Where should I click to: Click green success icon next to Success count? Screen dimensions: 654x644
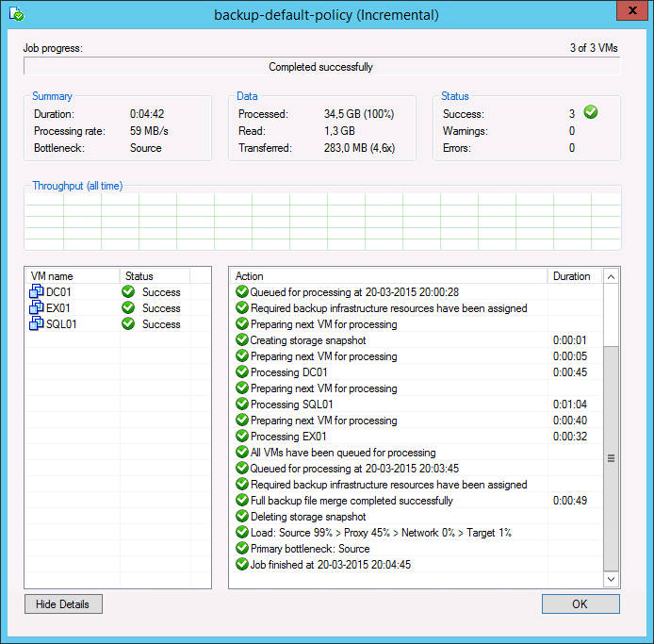click(591, 113)
